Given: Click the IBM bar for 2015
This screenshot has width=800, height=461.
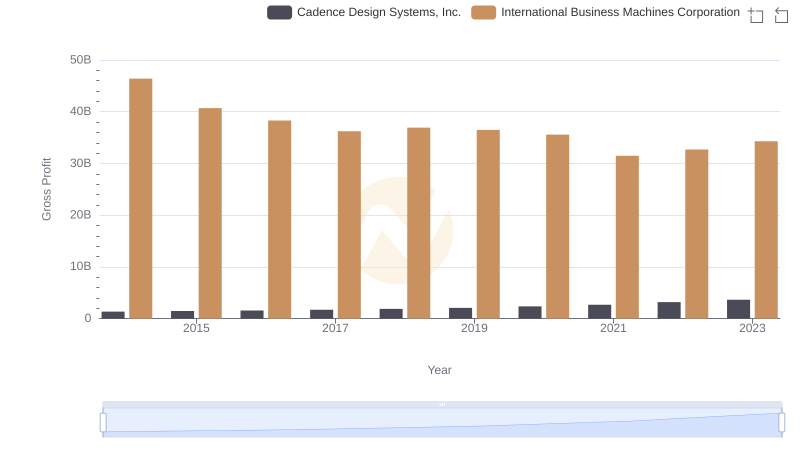Looking at the screenshot, I should 210,213.
